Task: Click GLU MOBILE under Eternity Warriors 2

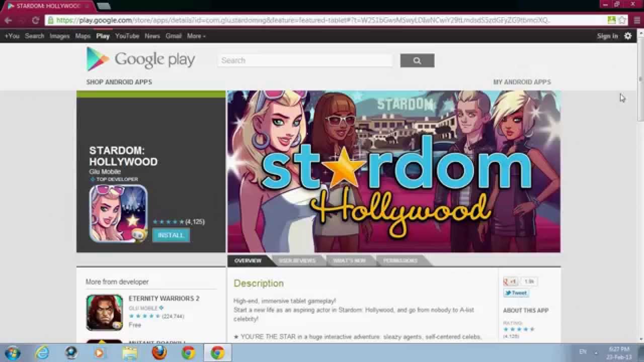Action: click(x=143, y=308)
